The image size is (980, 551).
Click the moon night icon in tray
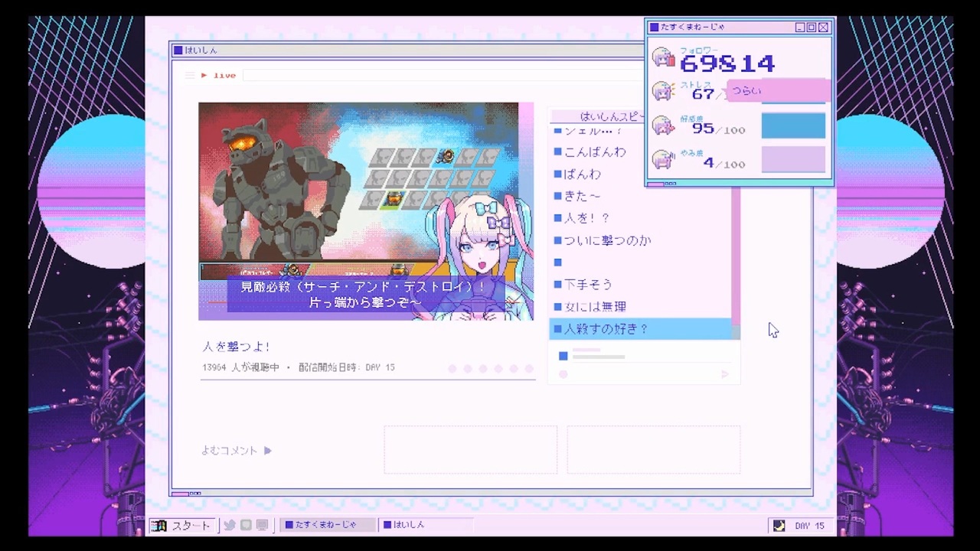779,526
